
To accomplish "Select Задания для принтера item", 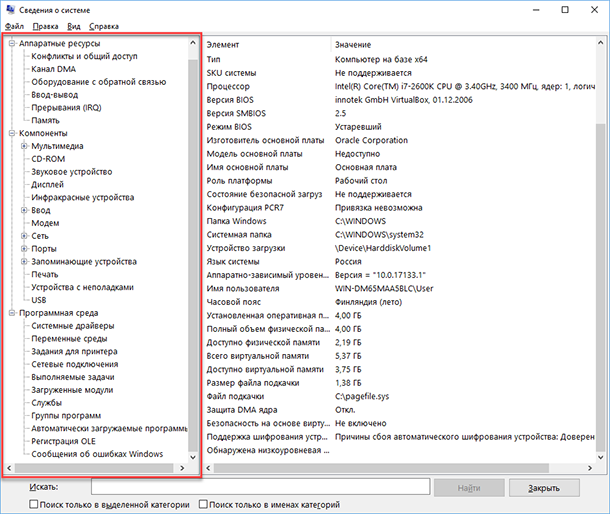I will coord(74,351).
